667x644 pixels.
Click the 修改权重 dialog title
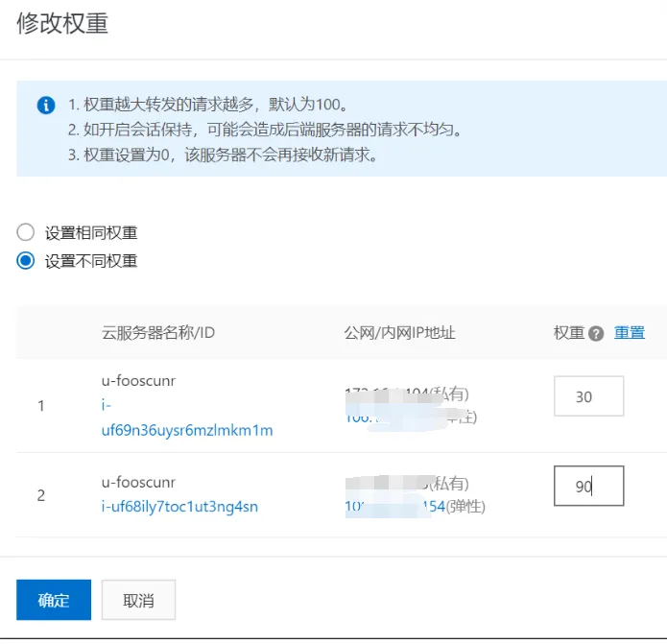[x=62, y=23]
